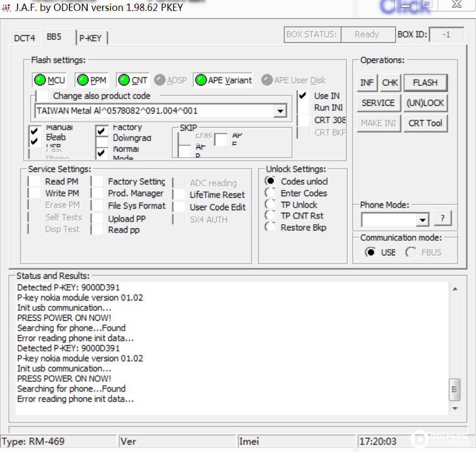
Task: Click the TAIWAN Metal product code text
Action: (117, 111)
